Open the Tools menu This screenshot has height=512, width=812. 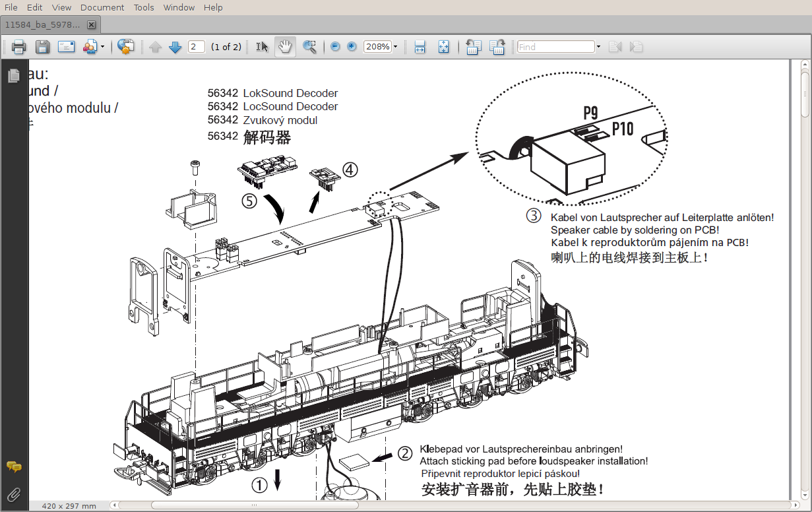(x=144, y=7)
